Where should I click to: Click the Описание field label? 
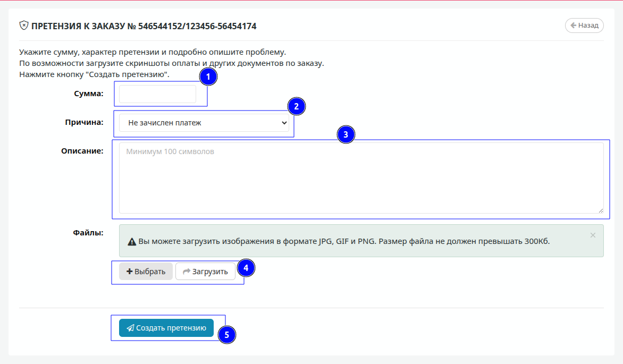(x=82, y=151)
